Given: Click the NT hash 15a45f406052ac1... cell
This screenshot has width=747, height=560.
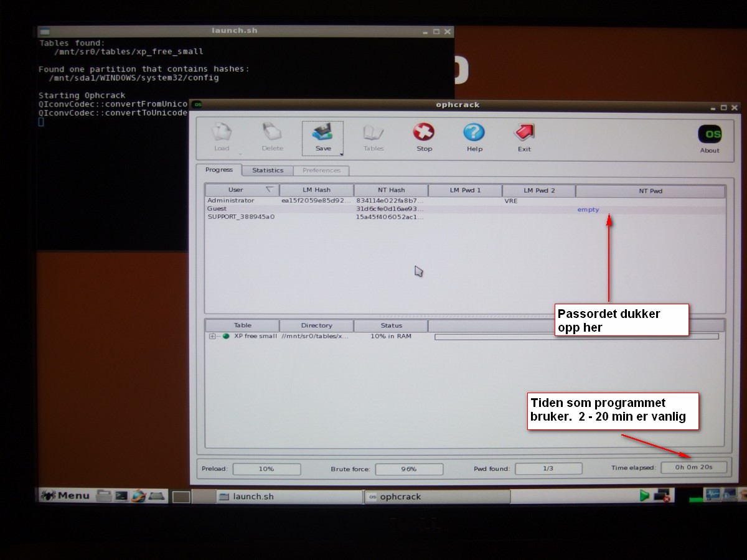Looking at the screenshot, I should coord(390,217).
